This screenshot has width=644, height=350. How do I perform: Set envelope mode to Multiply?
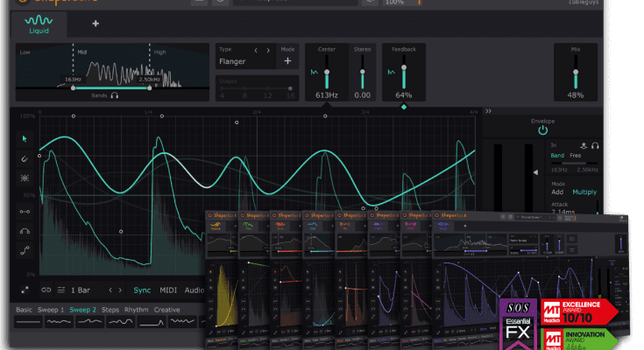pyautogui.click(x=584, y=191)
